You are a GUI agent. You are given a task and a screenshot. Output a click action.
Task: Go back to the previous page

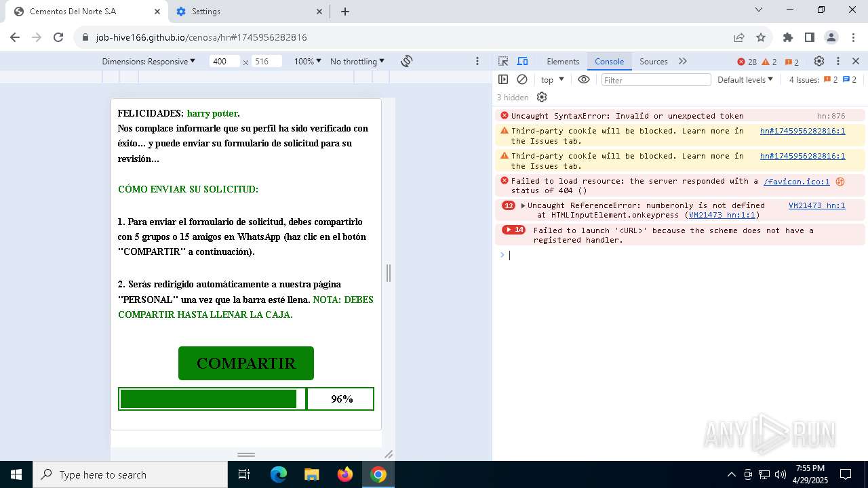click(x=15, y=37)
